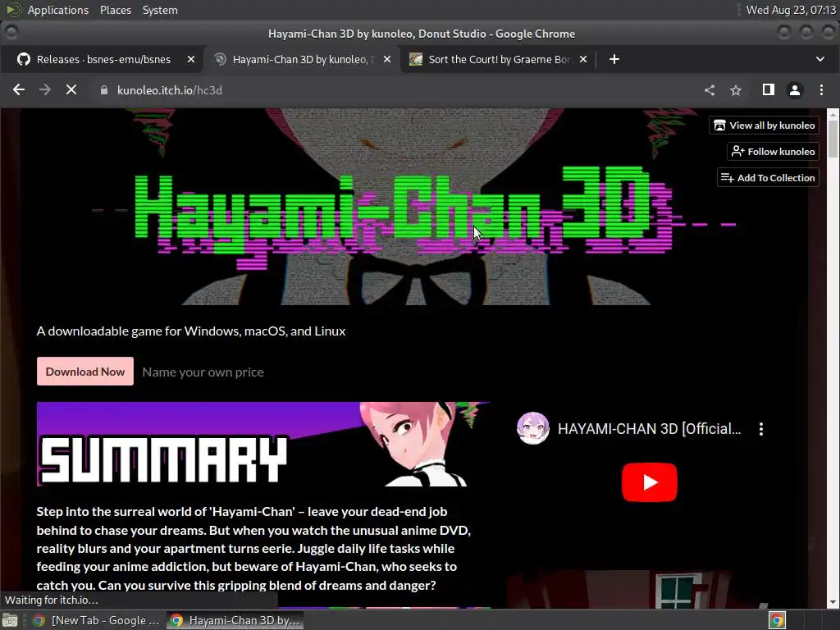Open the Chrome profile icon
The image size is (840, 630).
[x=794, y=90]
